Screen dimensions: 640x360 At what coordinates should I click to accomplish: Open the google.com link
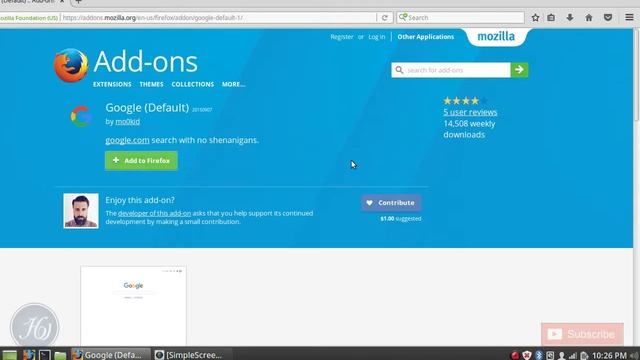tap(127, 140)
